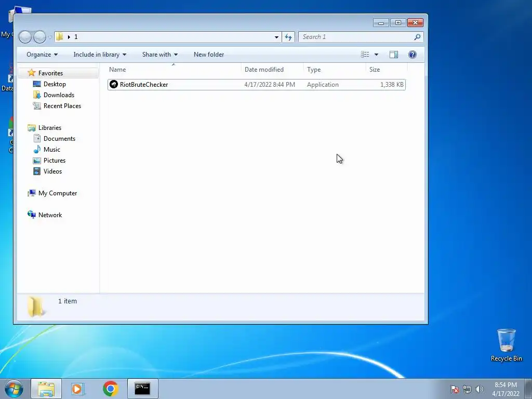Image resolution: width=532 pixels, height=399 pixels.
Task: Open the Organize menu
Action: click(x=42, y=55)
